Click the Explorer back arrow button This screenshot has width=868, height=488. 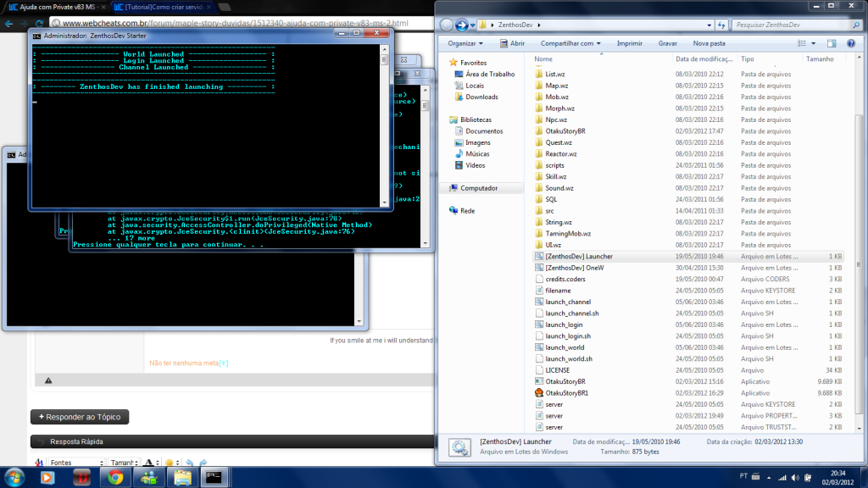[448, 25]
